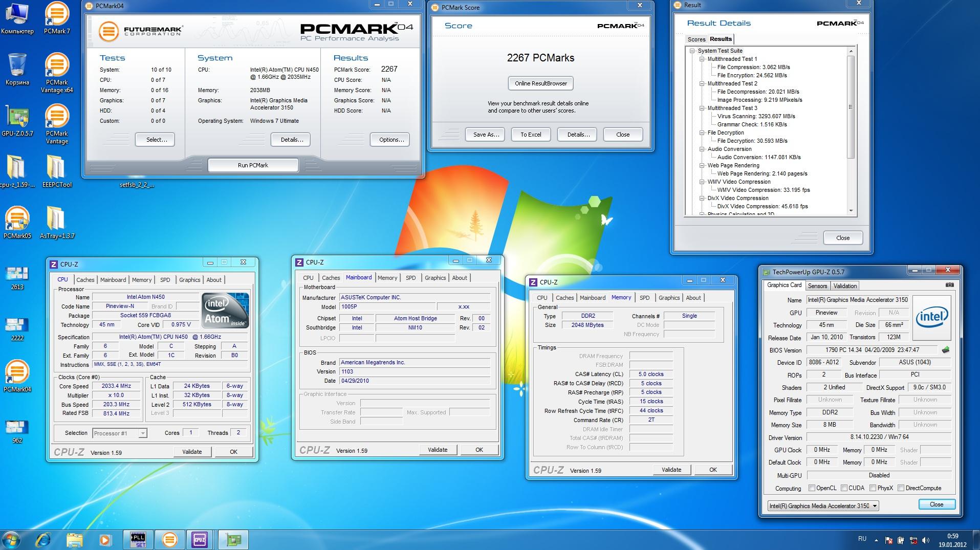Switch to GPU-Z taskbar button
980x550 pixels.
click(x=233, y=540)
